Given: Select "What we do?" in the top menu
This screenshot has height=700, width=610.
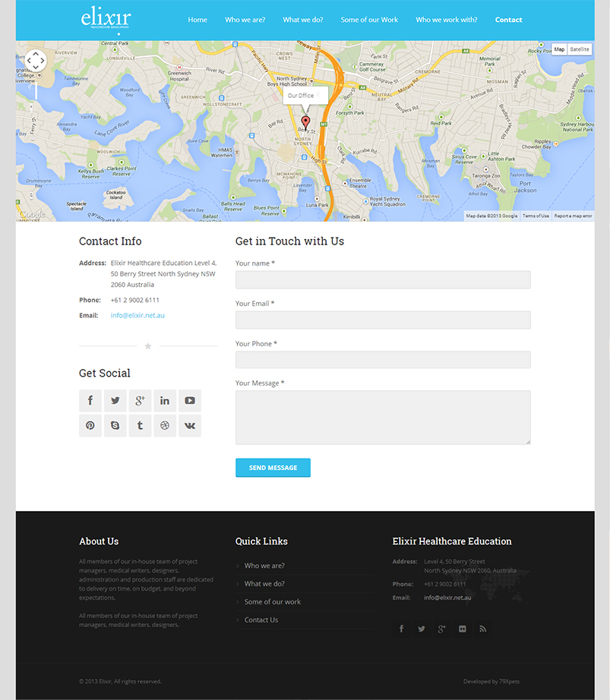Looking at the screenshot, I should click(x=302, y=20).
